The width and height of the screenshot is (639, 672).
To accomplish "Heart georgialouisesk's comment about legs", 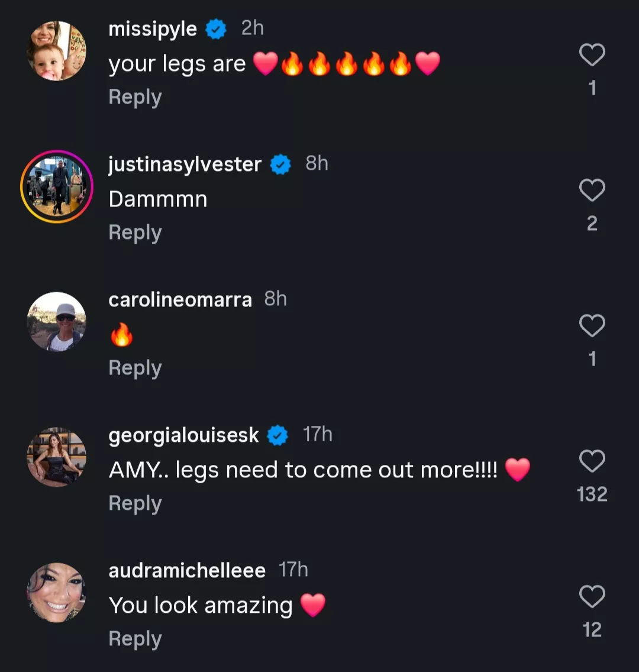I will (x=592, y=461).
